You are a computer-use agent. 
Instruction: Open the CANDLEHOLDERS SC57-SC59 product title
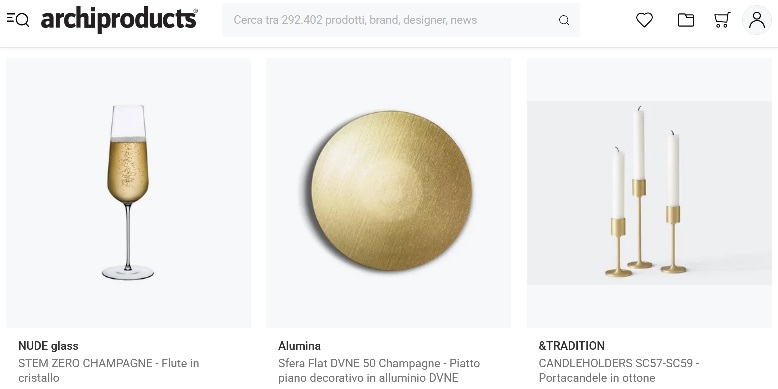click(x=615, y=363)
